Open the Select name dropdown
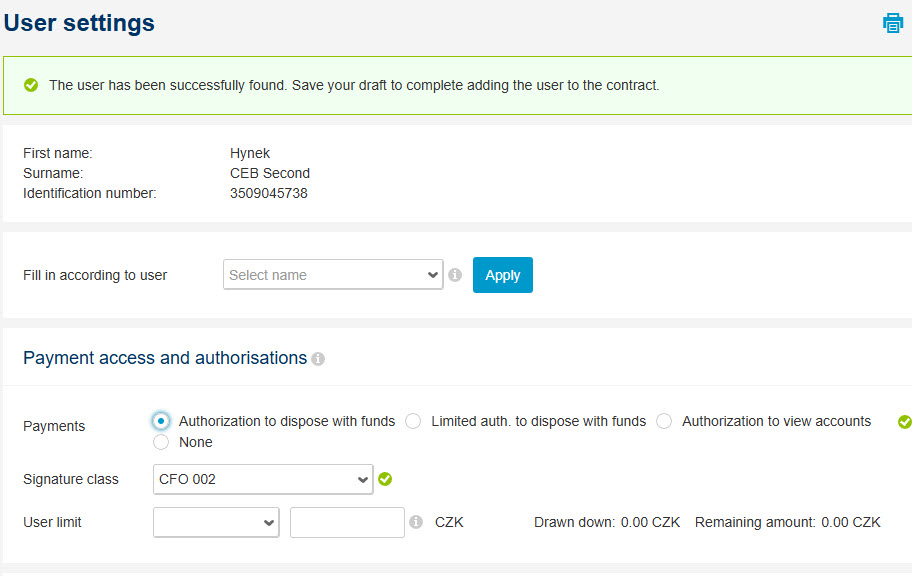 point(333,275)
